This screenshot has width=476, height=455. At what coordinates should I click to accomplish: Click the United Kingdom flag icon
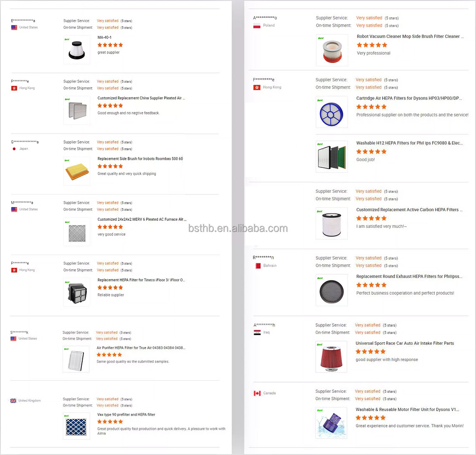pyautogui.click(x=13, y=401)
